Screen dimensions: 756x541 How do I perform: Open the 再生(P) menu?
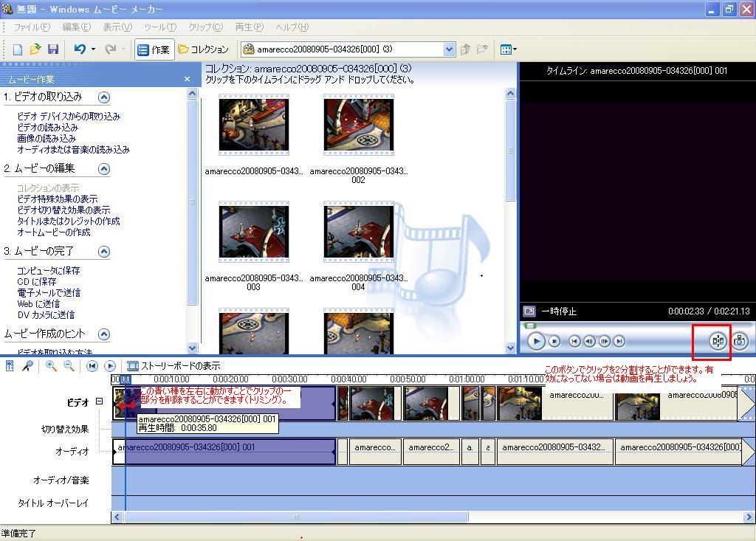(250, 27)
